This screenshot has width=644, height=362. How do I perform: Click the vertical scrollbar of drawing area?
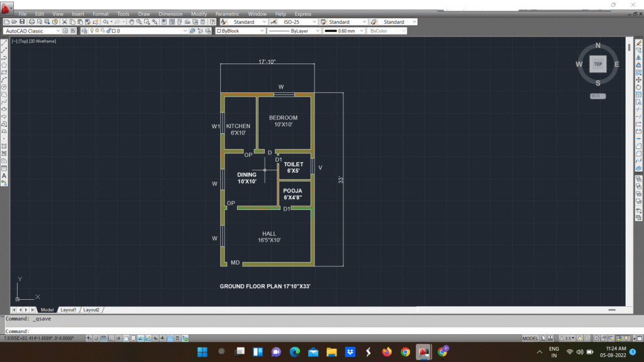tap(629, 172)
